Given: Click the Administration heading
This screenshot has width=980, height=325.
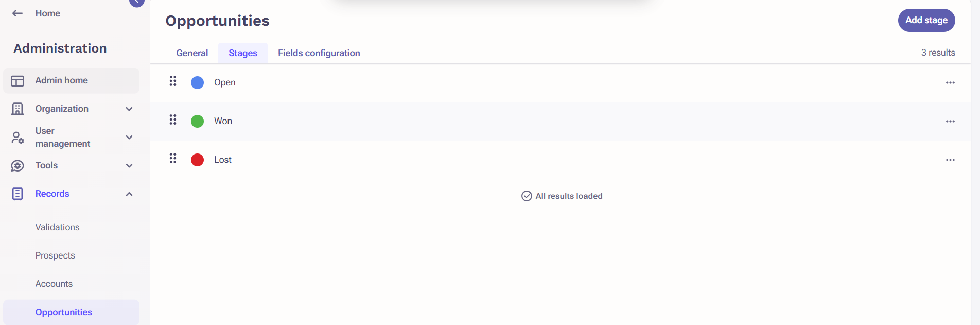Looking at the screenshot, I should tap(60, 48).
